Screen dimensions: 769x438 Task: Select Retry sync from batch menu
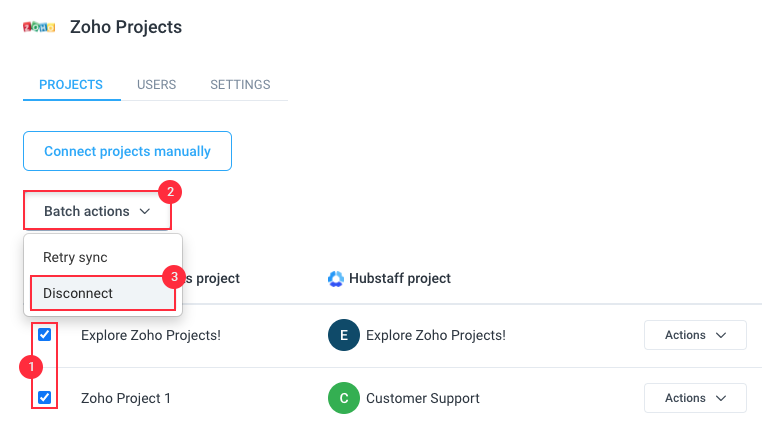(75, 258)
